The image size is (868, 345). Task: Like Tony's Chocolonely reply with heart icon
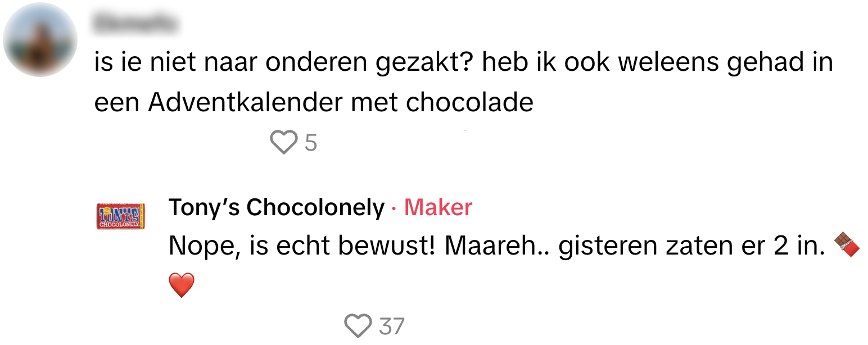pyautogui.click(x=358, y=325)
